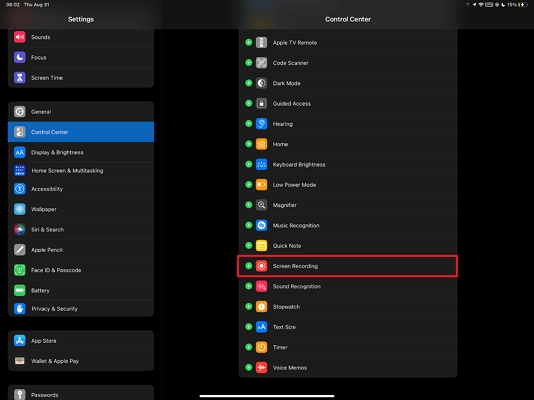Click the Screen Time hourglass icon

20,78
